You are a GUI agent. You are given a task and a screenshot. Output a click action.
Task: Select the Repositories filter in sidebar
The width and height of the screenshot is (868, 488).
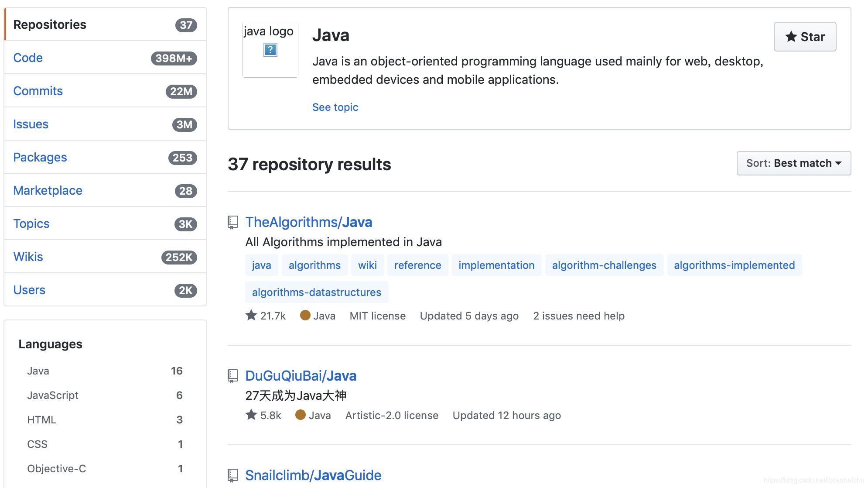pyautogui.click(x=105, y=24)
